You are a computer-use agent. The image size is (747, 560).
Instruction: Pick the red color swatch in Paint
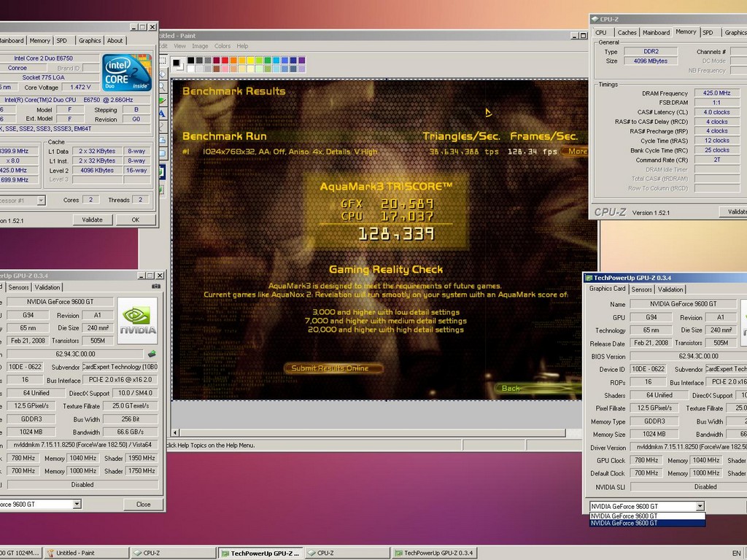pyautogui.click(x=225, y=60)
